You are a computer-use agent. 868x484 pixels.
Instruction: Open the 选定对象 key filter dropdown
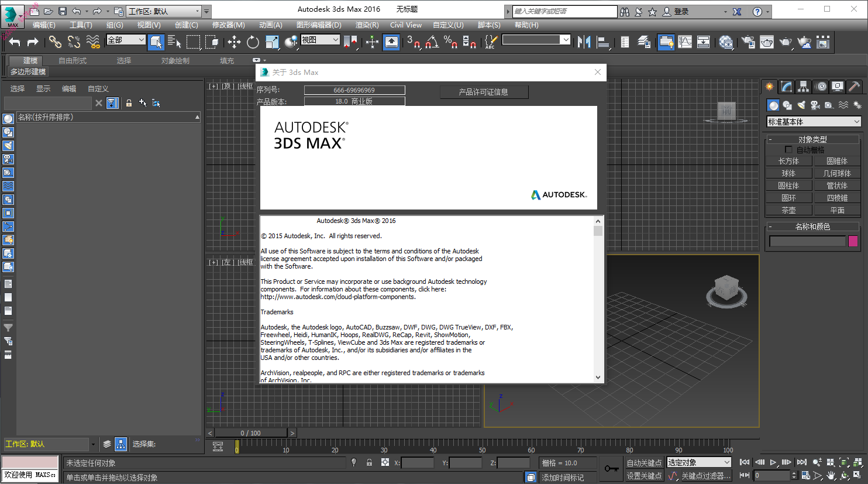(699, 462)
